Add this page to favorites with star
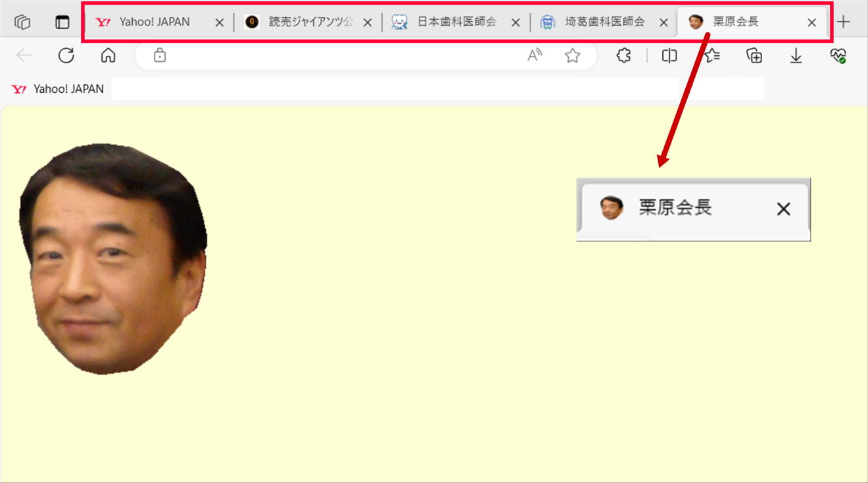 click(x=572, y=56)
